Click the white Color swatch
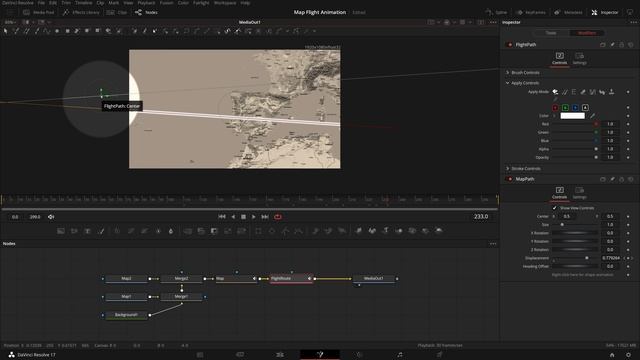 pos(573,116)
